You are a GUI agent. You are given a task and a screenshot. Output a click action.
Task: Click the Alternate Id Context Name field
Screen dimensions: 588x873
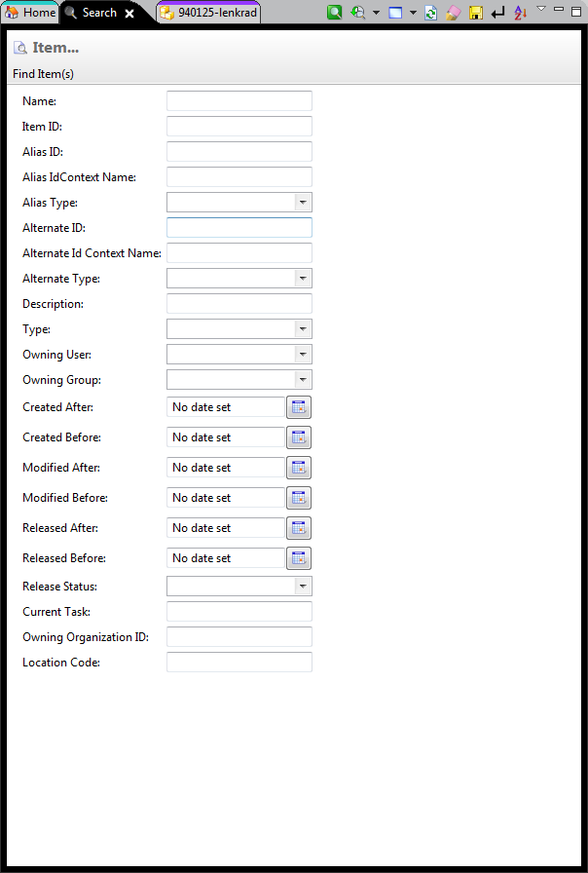(x=239, y=252)
